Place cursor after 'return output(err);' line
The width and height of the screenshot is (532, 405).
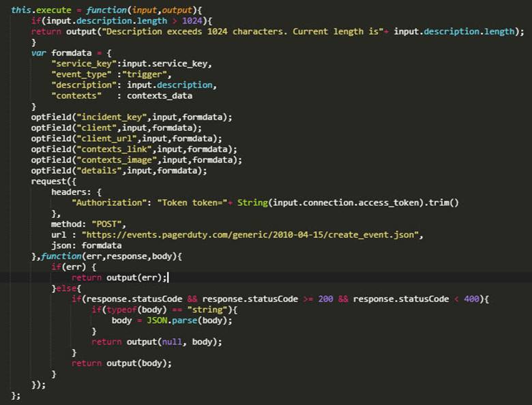click(168, 277)
